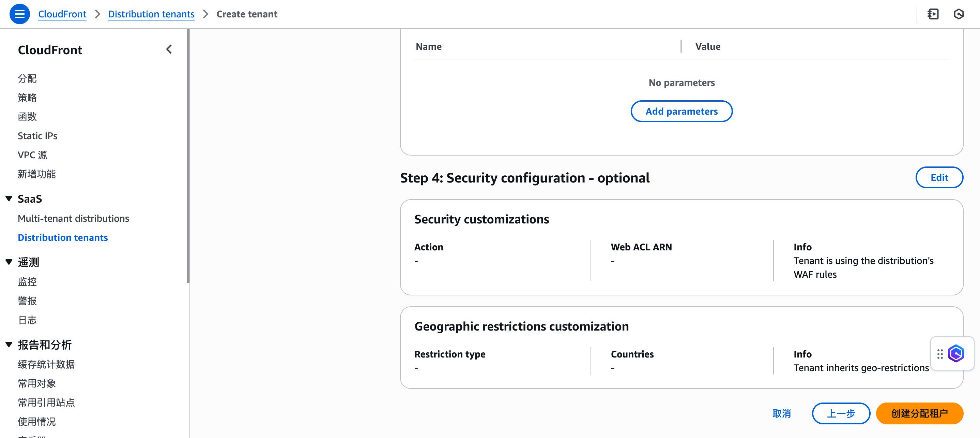
Task: Open Static IPs in the sidebar
Action: tap(38, 136)
